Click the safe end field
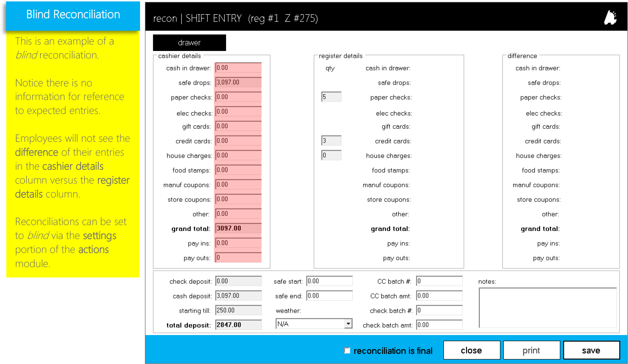The image size is (628, 364). 329,295
